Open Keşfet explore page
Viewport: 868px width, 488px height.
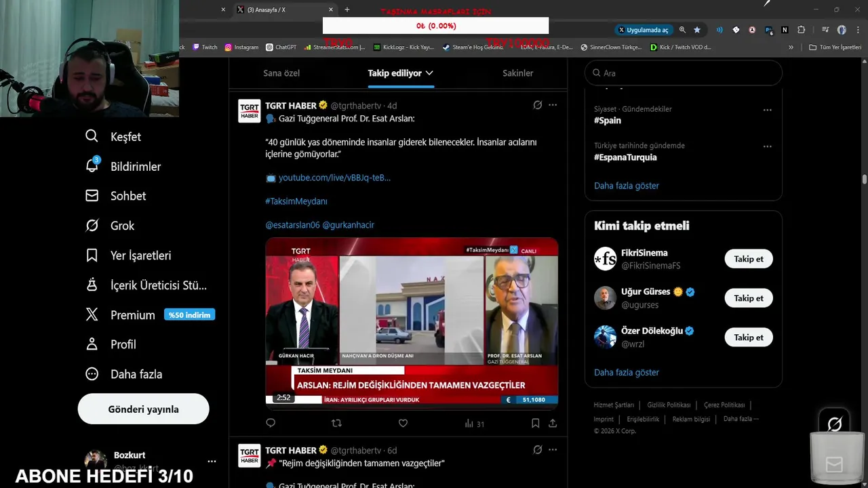point(113,136)
